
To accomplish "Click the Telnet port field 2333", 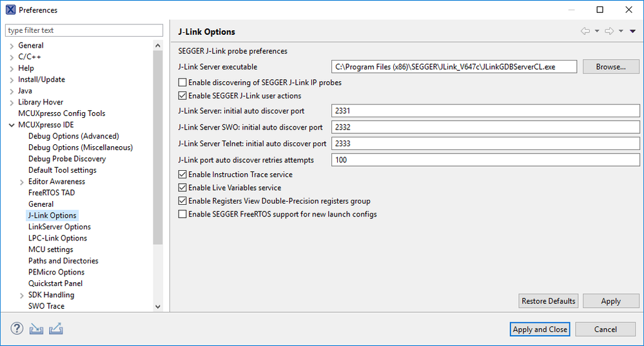I will (485, 144).
